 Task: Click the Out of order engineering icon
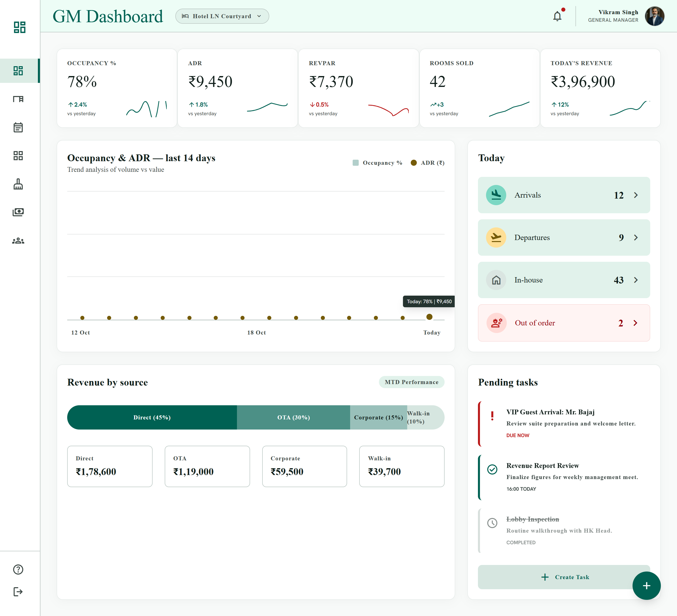pos(496,323)
